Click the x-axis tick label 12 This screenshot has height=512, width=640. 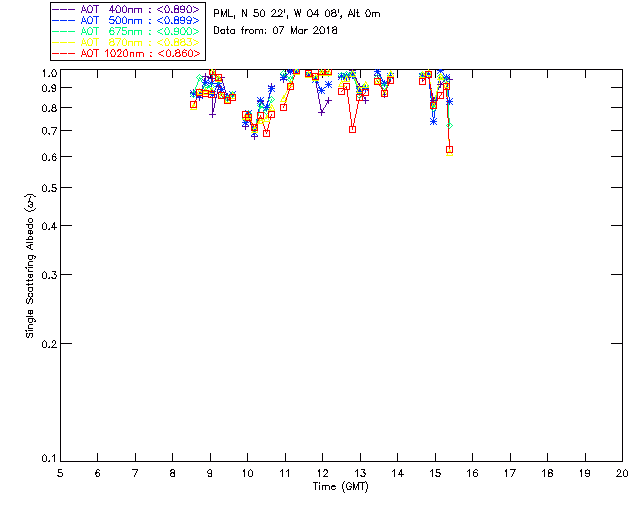(322, 472)
